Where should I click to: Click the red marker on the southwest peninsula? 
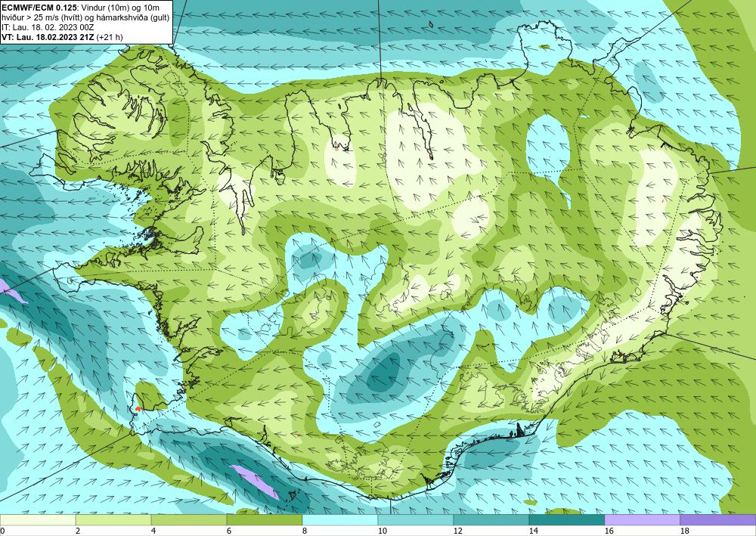[x=138, y=408]
